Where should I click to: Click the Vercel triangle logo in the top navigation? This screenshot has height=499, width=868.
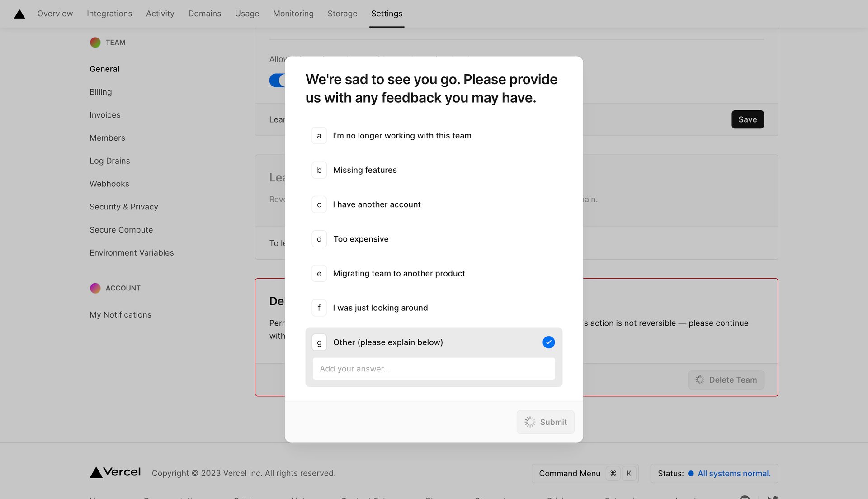(x=19, y=13)
